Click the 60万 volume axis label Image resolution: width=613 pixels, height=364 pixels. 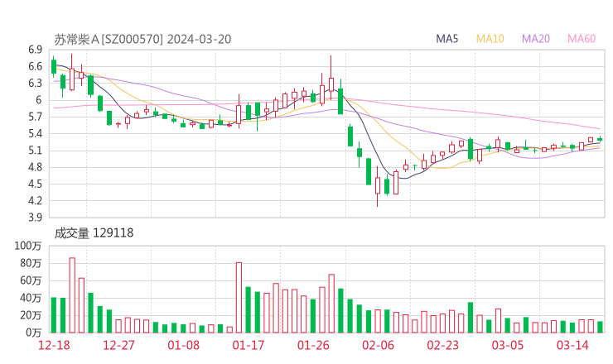(x=31, y=280)
